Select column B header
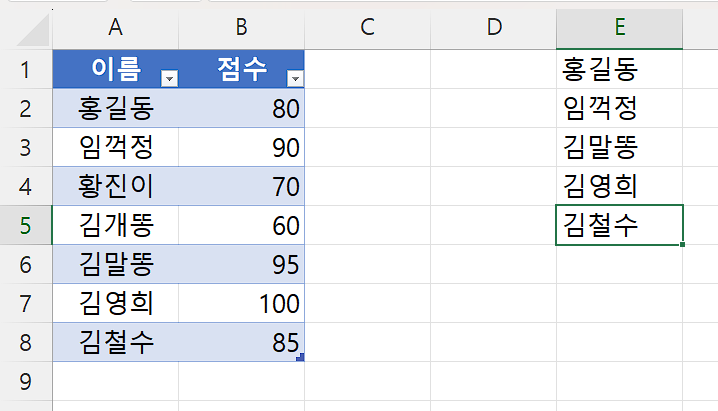 coord(241,27)
